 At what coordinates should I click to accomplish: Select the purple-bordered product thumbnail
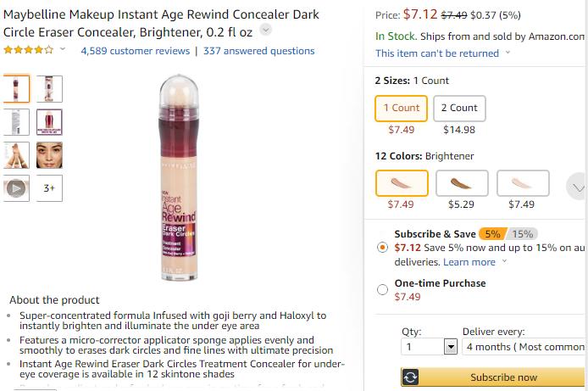tap(49, 122)
